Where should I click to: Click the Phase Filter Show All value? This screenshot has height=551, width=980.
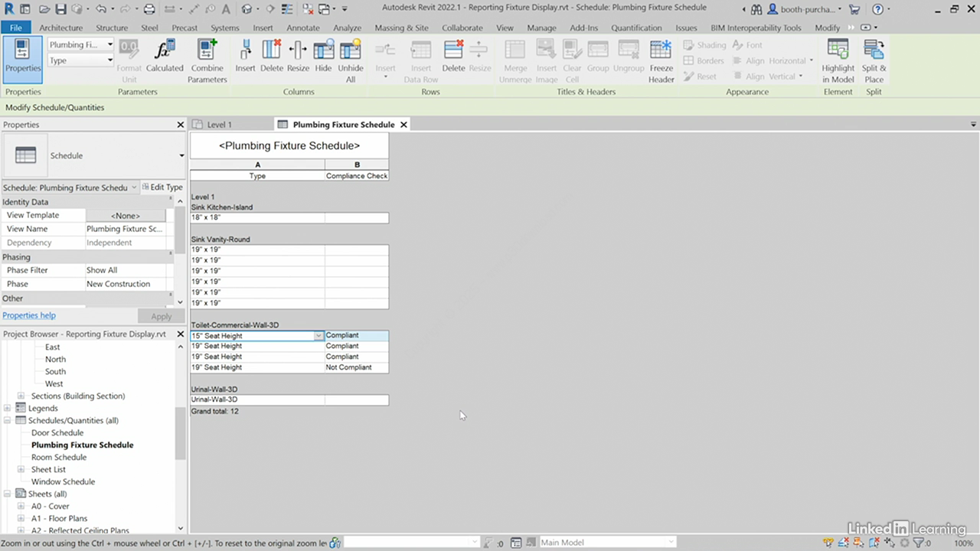[x=126, y=270]
